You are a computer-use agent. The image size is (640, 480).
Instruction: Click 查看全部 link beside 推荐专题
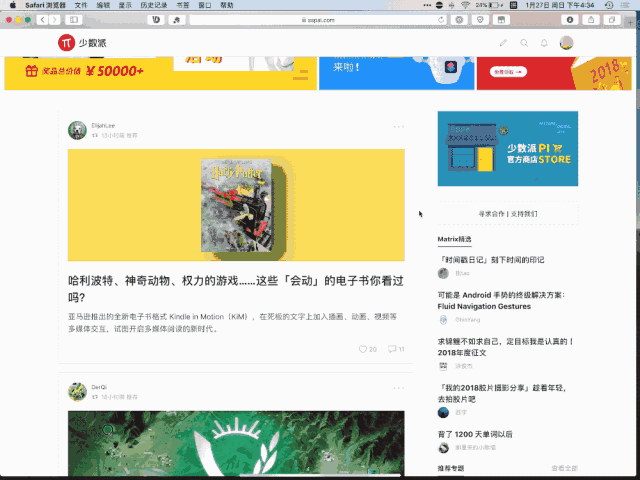point(564,468)
